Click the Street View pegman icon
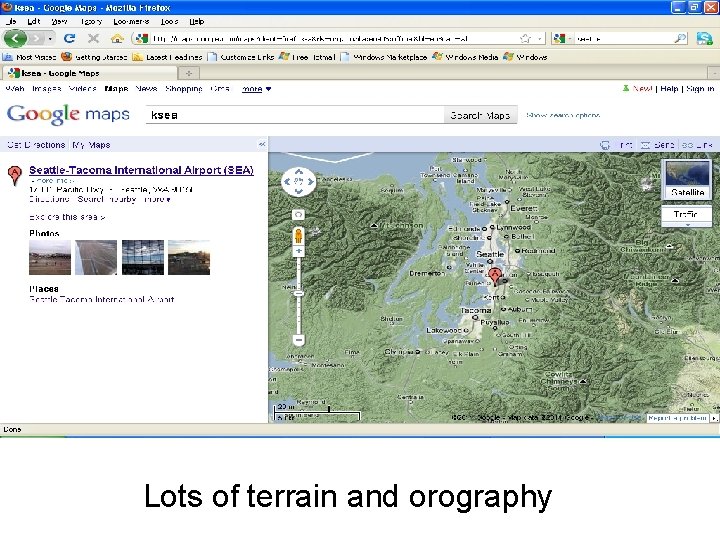This screenshot has height=540, width=720. (x=298, y=236)
